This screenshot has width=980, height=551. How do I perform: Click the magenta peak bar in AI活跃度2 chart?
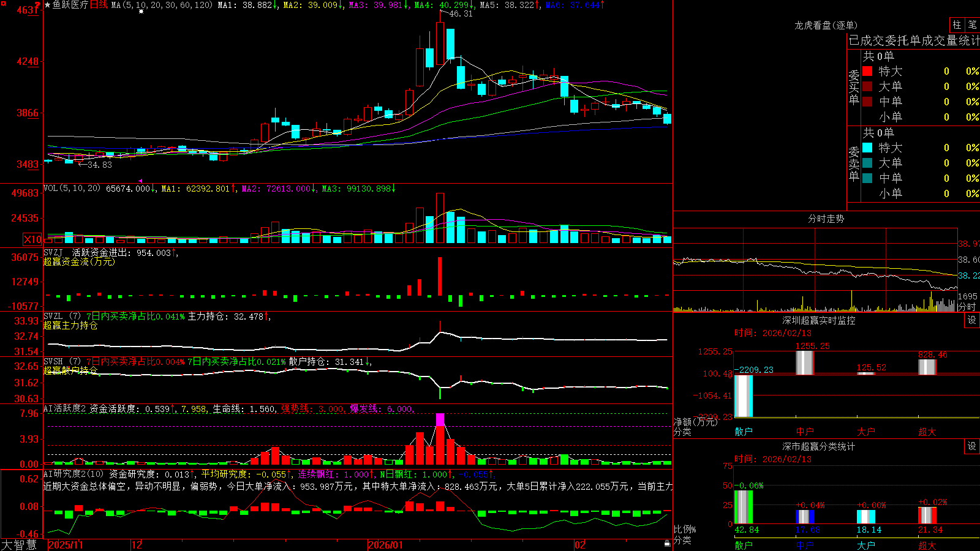(440, 419)
